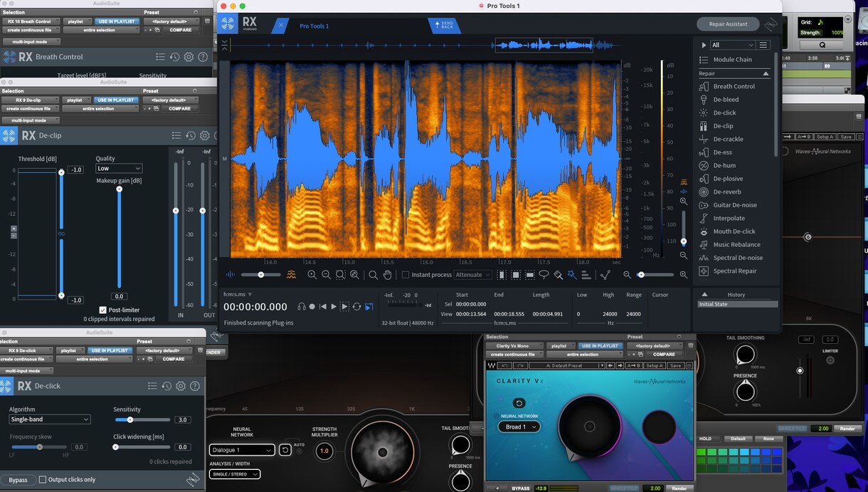Select the Hand grab tool in RX

[387, 275]
